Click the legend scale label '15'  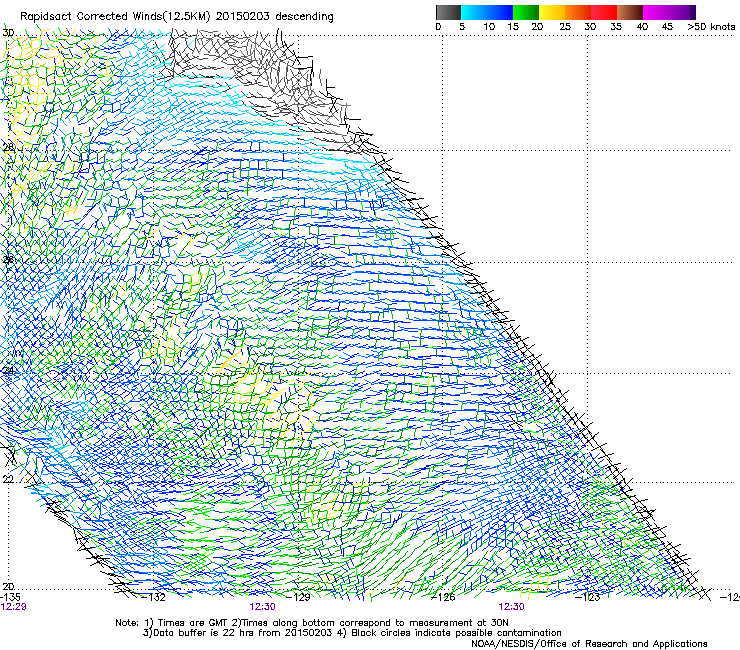513,27
